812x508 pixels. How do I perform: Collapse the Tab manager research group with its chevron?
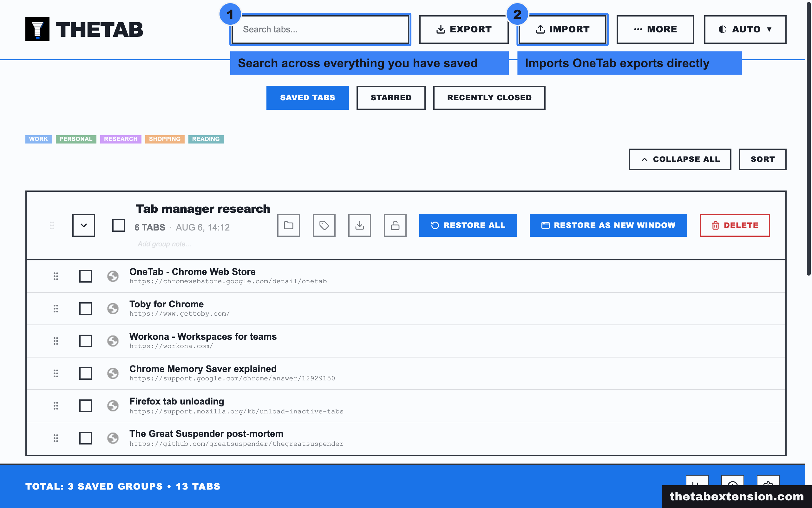[83, 225]
